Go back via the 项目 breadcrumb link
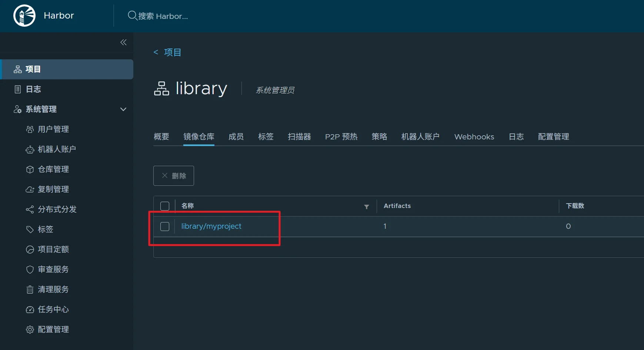The height and width of the screenshot is (350, 644). tap(173, 52)
